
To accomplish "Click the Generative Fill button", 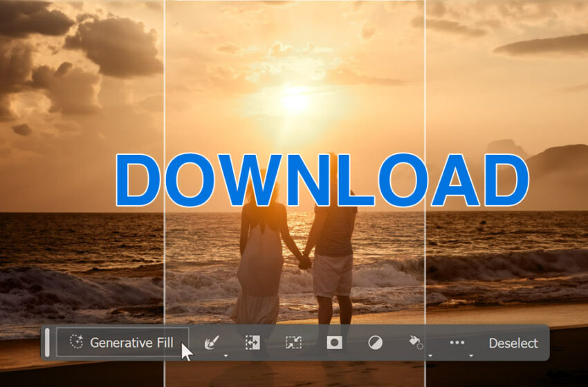I will (122, 343).
